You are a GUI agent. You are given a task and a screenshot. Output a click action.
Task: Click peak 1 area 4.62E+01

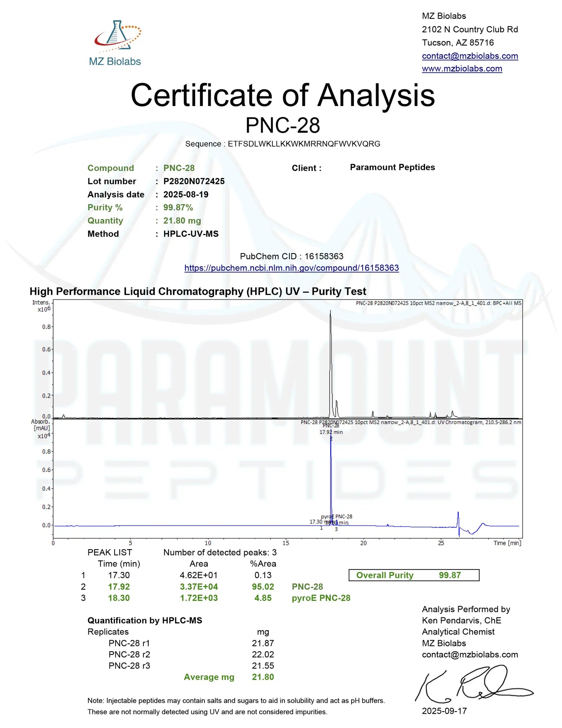tap(199, 575)
